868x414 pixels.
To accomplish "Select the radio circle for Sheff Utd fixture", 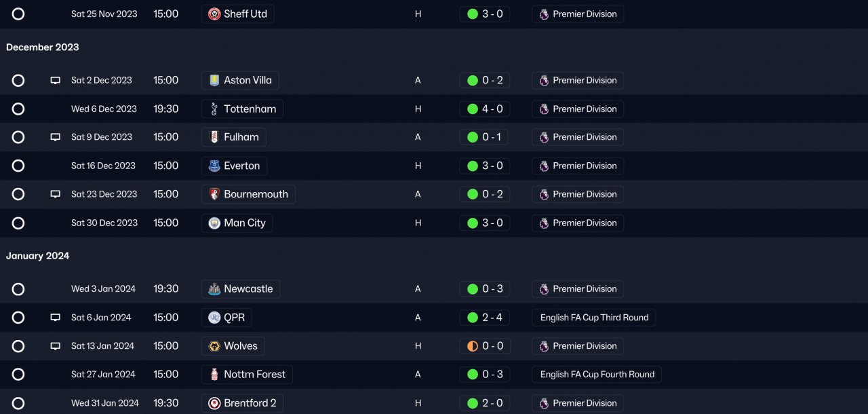I will pyautogui.click(x=18, y=14).
